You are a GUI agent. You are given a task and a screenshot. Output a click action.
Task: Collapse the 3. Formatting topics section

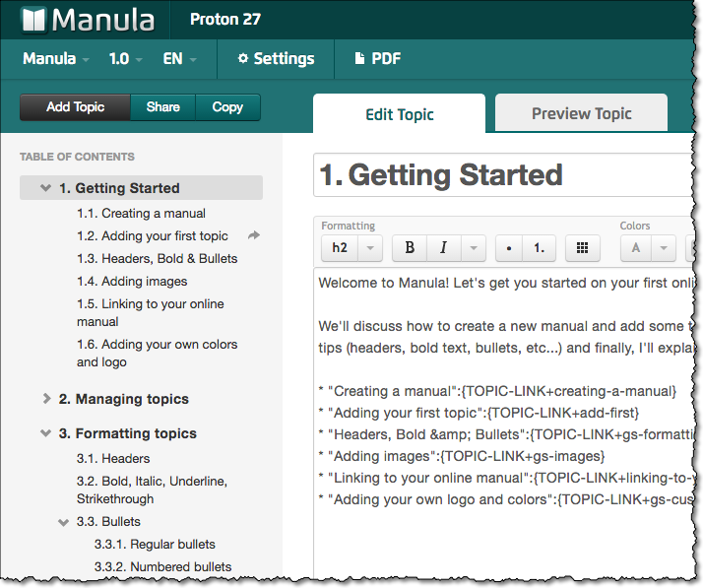[x=45, y=433]
